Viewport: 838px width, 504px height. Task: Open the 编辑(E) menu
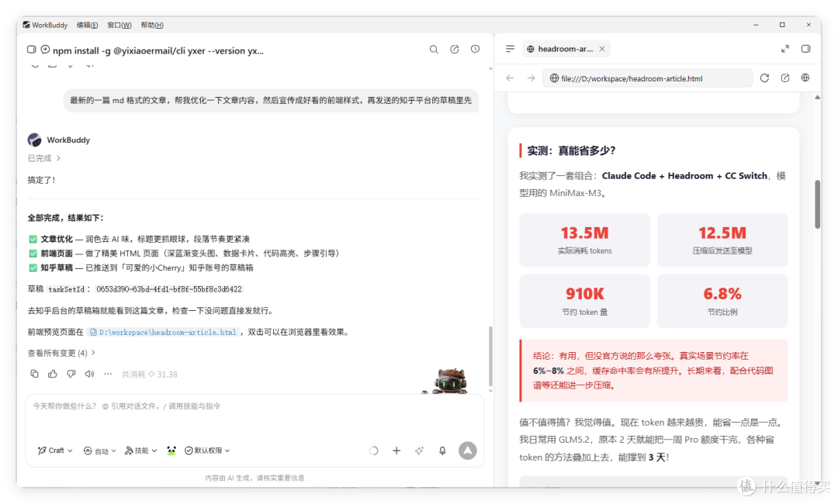point(87,25)
